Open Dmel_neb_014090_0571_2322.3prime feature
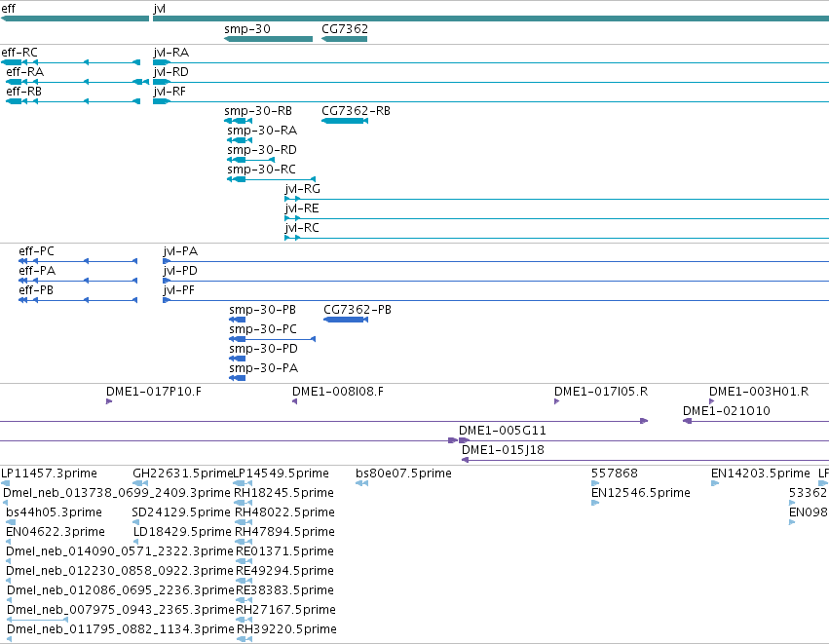The height and width of the screenshot is (644, 829). [x=9, y=561]
